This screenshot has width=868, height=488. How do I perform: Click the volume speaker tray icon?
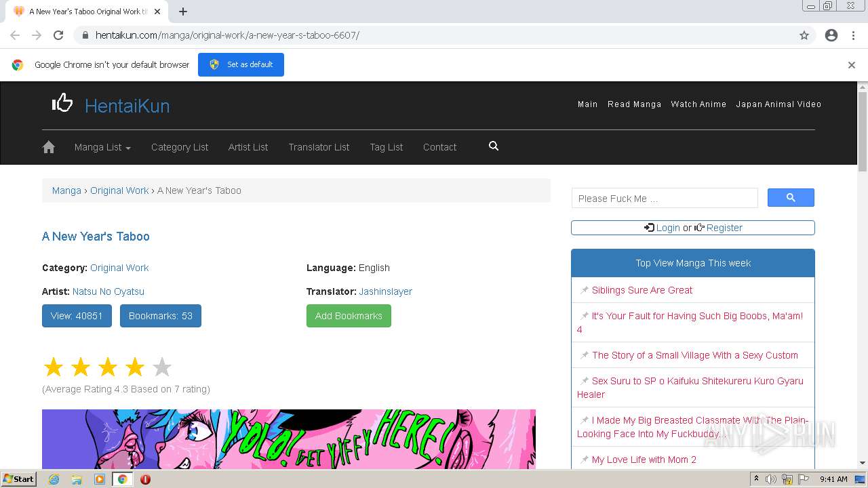pyautogui.click(x=771, y=479)
